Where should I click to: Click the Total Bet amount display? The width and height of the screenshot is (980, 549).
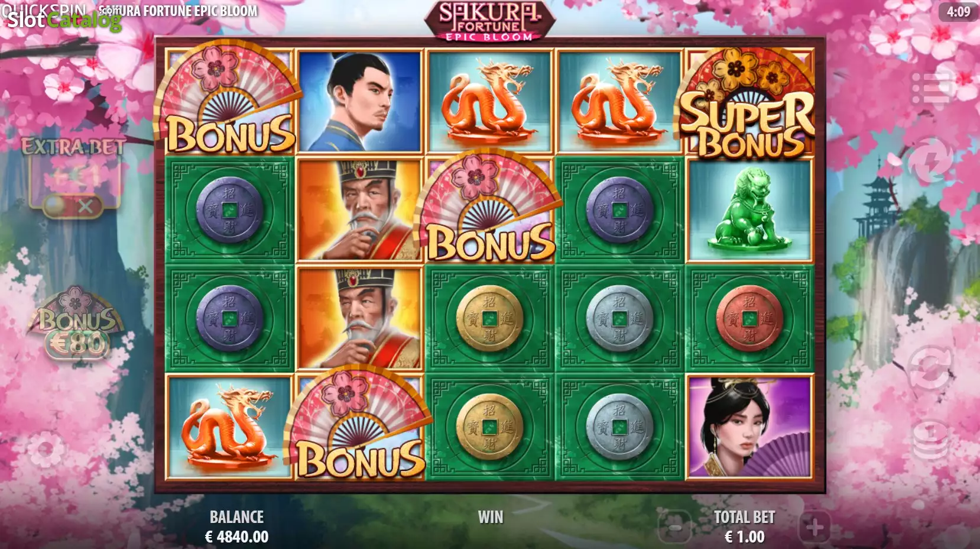coord(745,537)
